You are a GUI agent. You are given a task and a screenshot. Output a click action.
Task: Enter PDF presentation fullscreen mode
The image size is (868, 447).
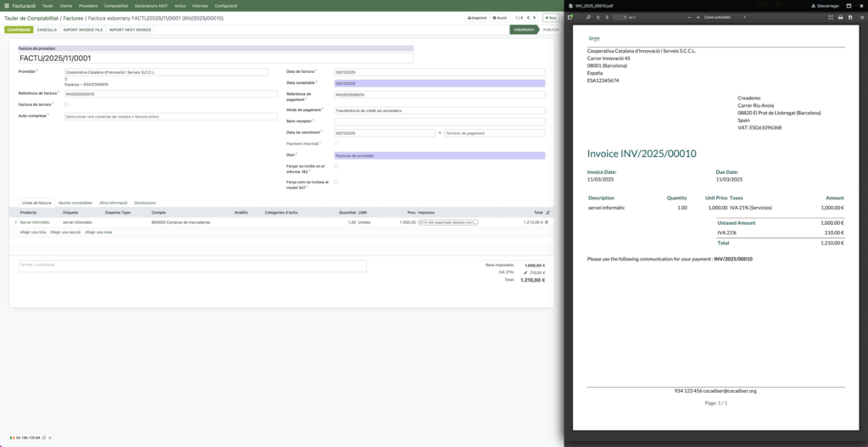pos(829,17)
